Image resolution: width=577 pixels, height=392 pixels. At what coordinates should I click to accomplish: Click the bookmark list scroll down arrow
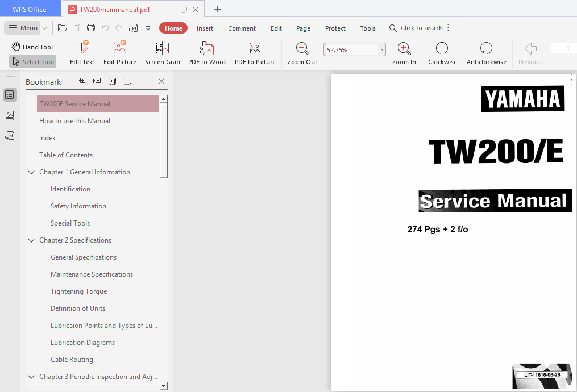(x=164, y=386)
